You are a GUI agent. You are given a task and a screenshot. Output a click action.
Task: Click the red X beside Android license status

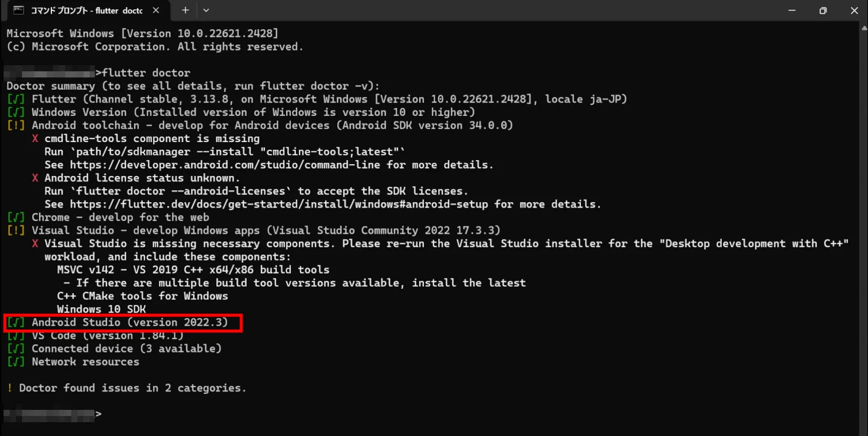tap(35, 178)
